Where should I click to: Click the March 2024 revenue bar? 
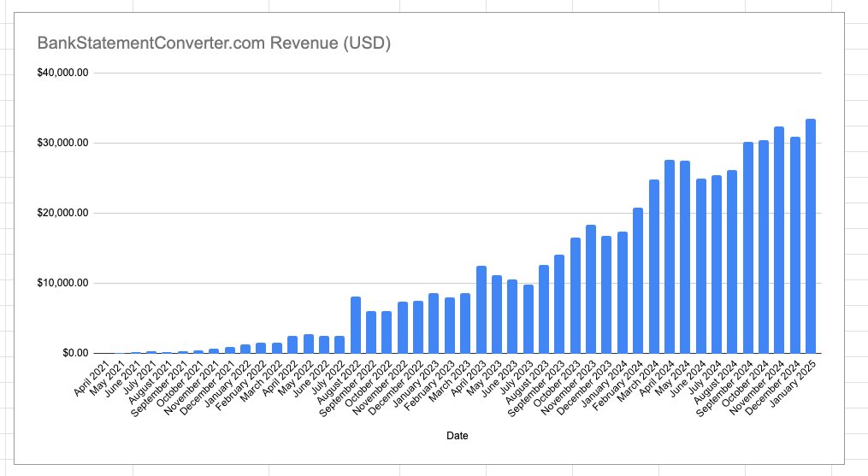(x=653, y=267)
